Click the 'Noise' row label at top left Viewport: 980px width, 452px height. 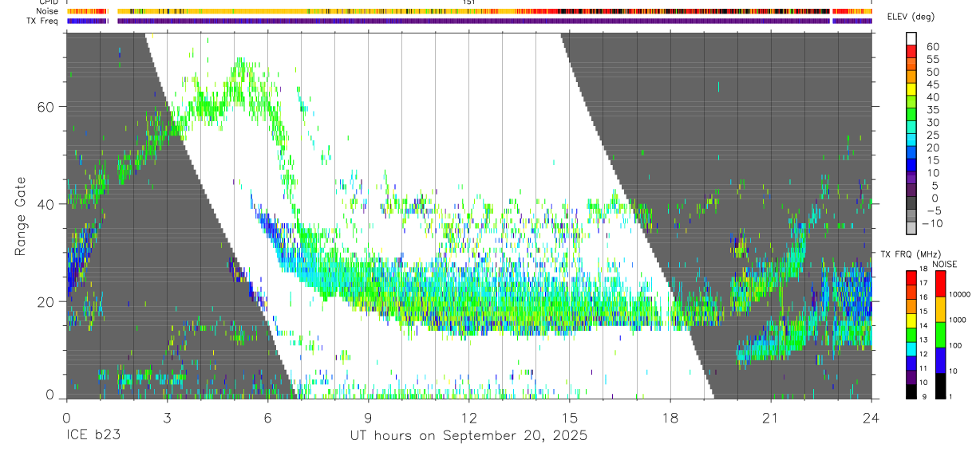pyautogui.click(x=48, y=11)
